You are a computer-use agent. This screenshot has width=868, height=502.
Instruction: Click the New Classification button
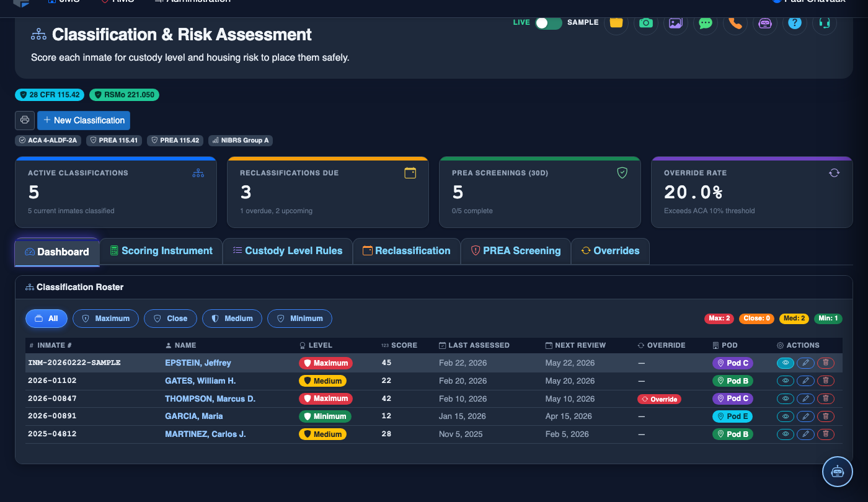(84, 120)
